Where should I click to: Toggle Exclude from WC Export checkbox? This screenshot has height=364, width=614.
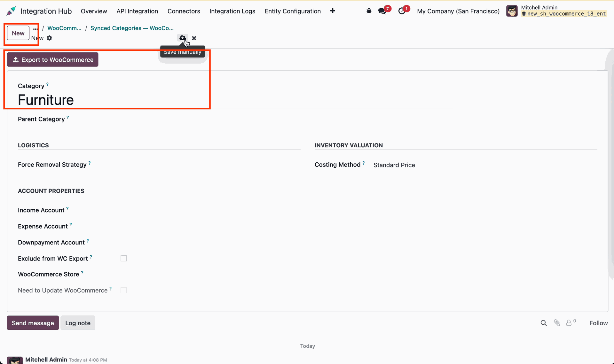tap(123, 258)
